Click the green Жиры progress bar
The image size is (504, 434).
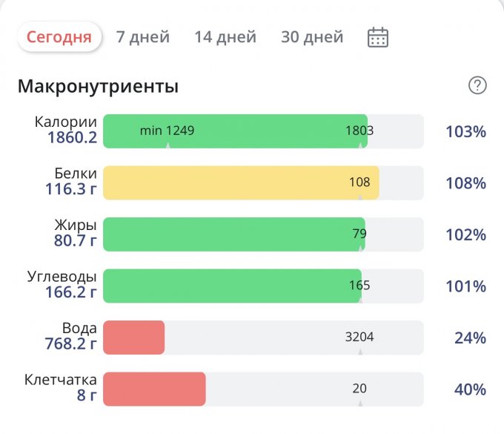click(234, 234)
